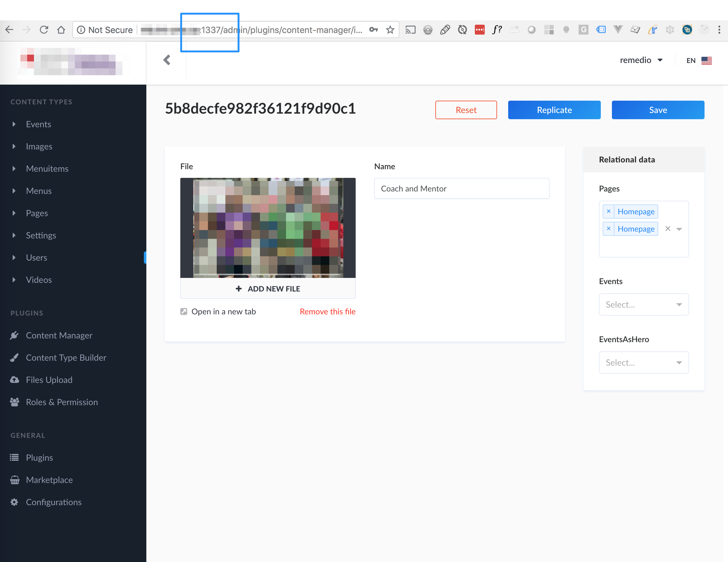Open the remedio user menu
The height and width of the screenshot is (562, 728).
pos(642,60)
